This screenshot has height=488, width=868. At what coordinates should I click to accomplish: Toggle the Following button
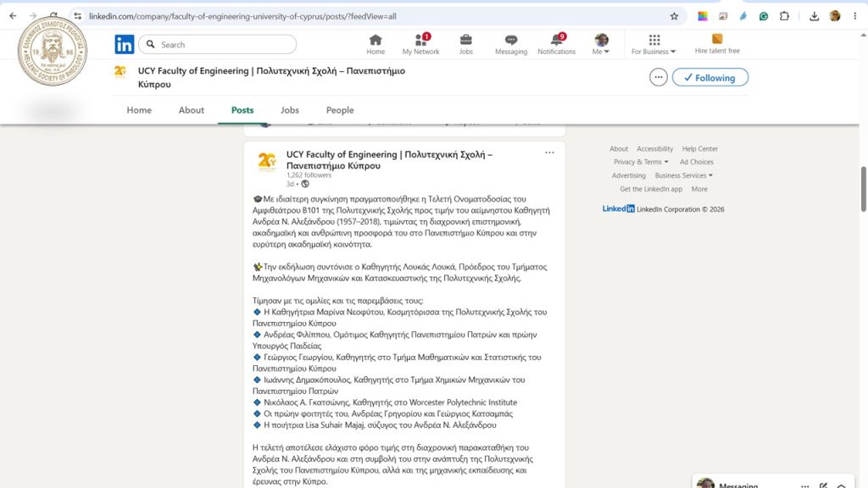[x=710, y=77]
